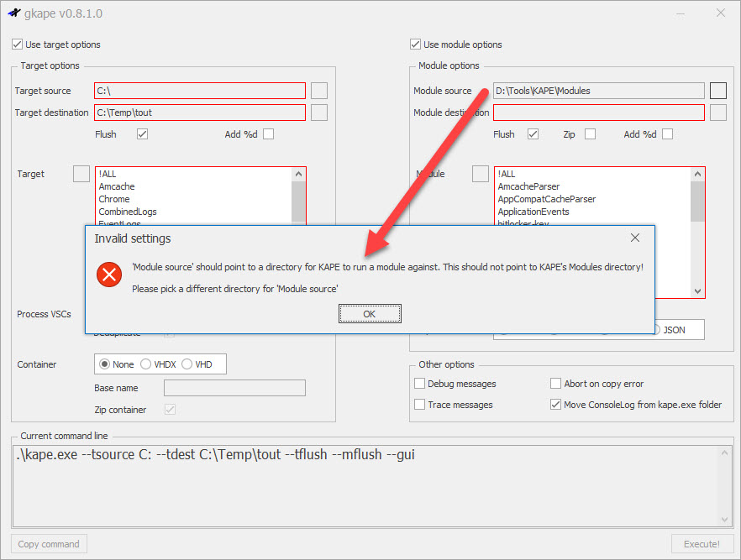Click the gkape app icon in title bar
This screenshot has width=741, height=560.
[x=14, y=13]
